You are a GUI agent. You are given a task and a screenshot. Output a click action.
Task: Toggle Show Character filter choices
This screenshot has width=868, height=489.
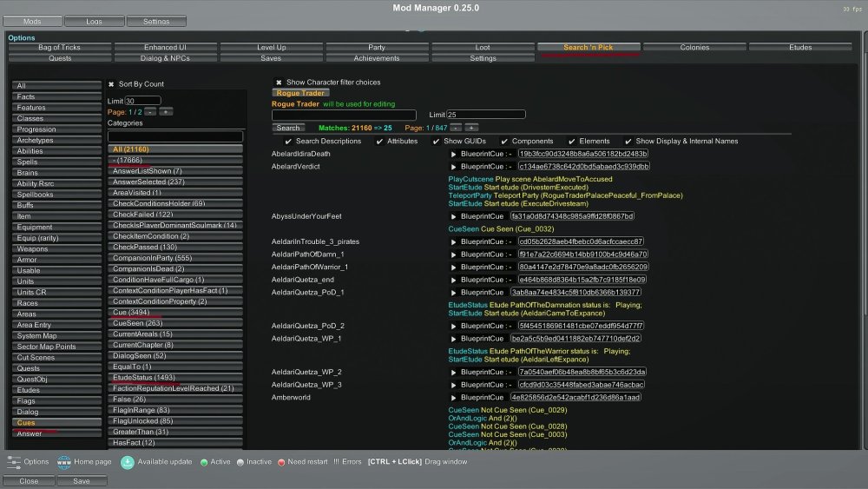[279, 83]
